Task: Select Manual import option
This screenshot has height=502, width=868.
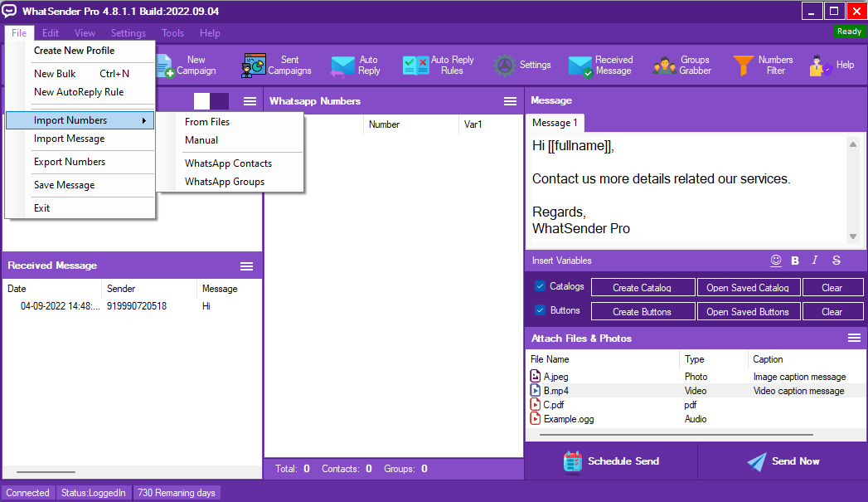Action: (230, 140)
